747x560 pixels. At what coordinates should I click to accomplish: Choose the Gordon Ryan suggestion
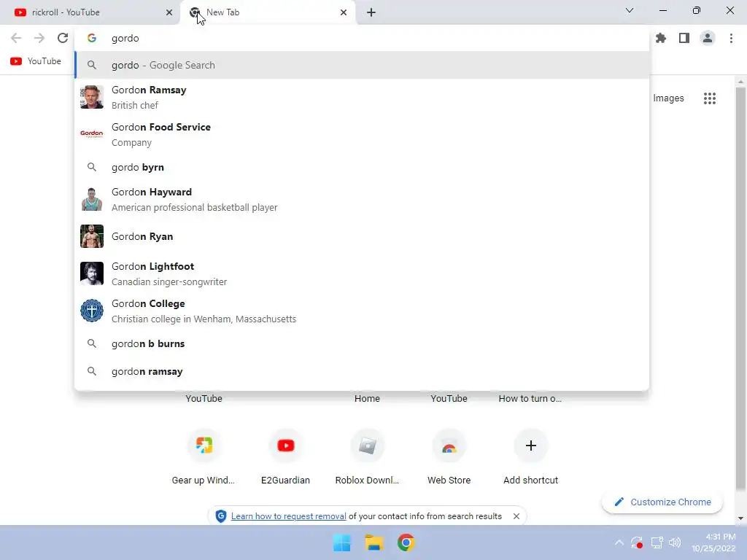[x=362, y=236]
